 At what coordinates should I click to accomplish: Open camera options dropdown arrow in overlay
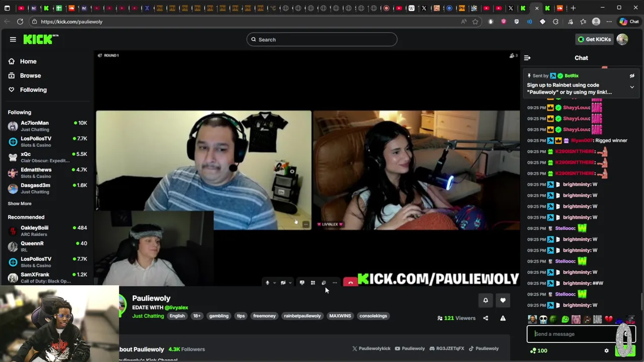[x=290, y=283]
